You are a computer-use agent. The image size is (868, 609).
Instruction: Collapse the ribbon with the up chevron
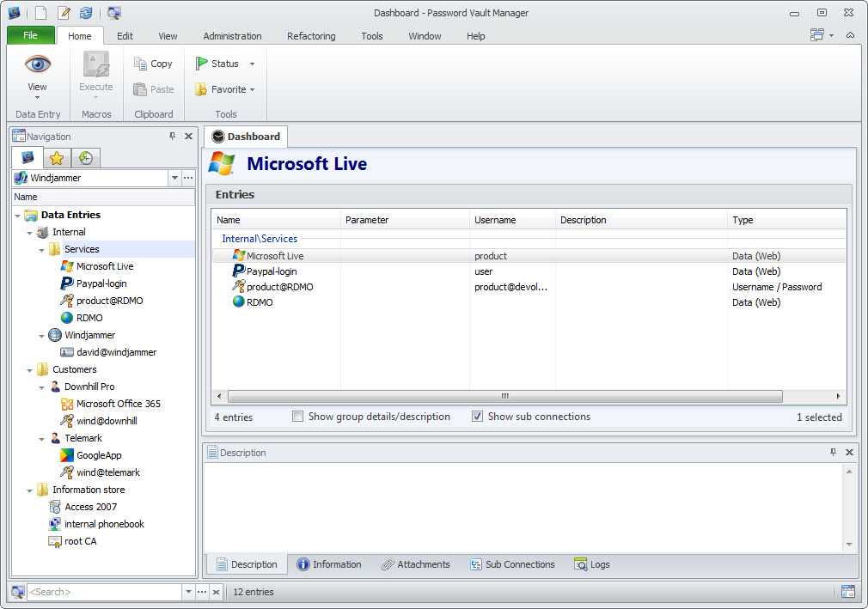pyautogui.click(x=850, y=35)
